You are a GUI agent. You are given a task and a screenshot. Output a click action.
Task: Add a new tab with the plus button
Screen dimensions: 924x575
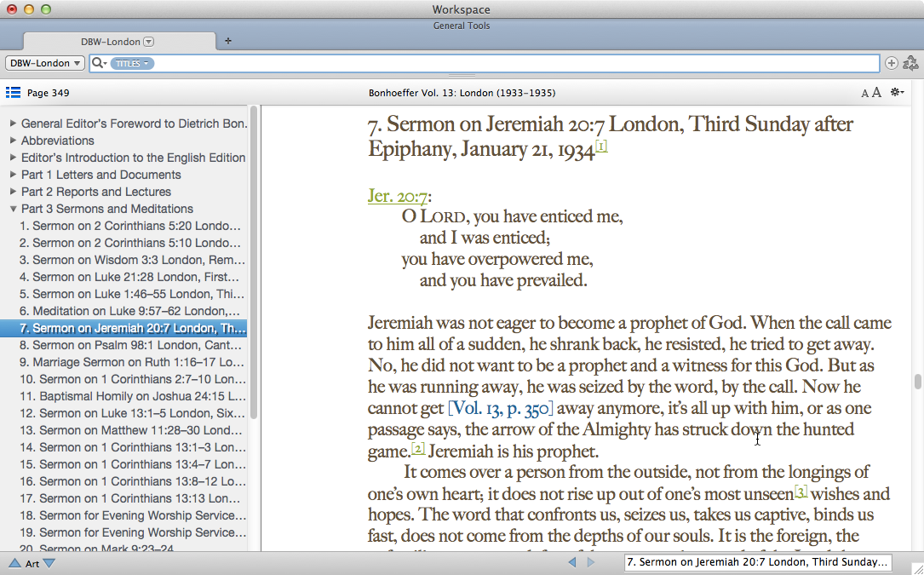pyautogui.click(x=228, y=41)
